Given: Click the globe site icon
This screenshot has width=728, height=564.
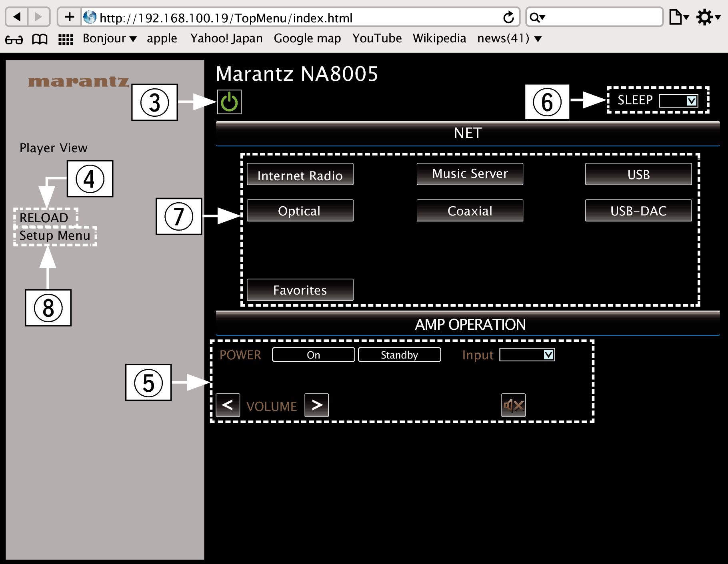Looking at the screenshot, I should pos(90,17).
